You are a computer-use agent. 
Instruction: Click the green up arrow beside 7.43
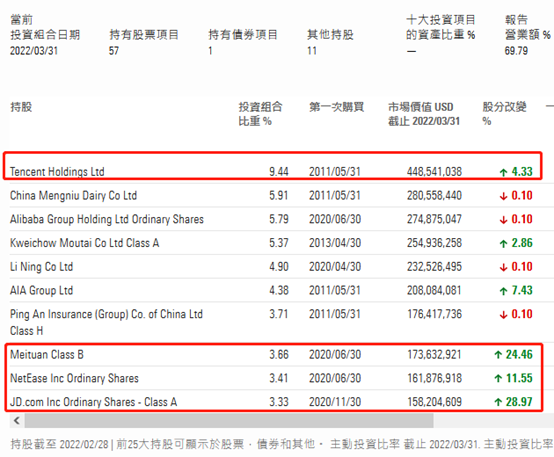(503, 291)
